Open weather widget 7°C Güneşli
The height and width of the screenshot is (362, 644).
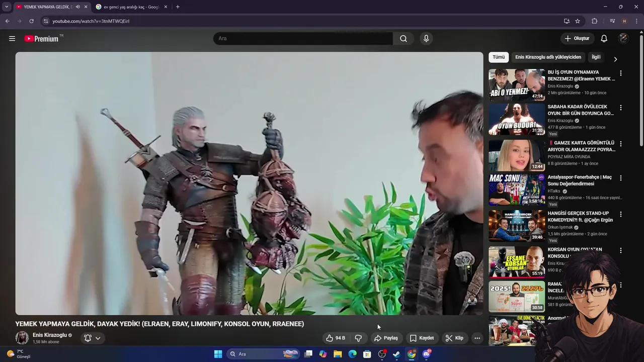pos(19,354)
